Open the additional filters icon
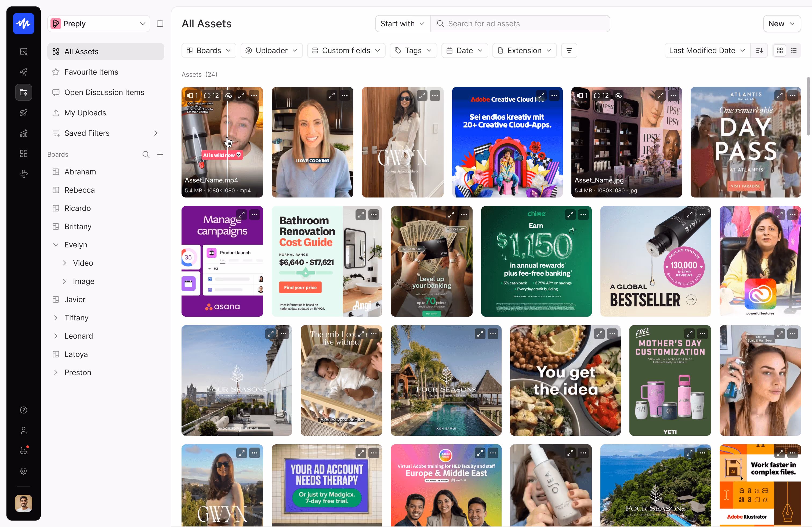The image size is (812, 527). pos(569,50)
